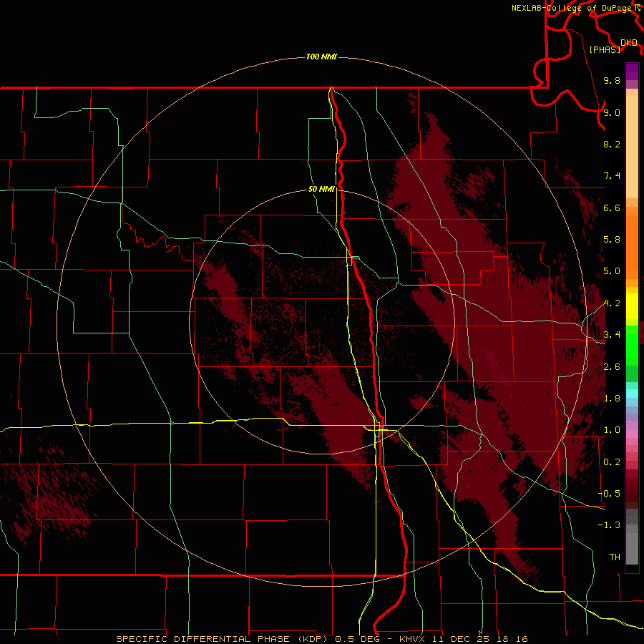This screenshot has height=644, width=644.
Task: Select the 1.8 value on the color scale
Action: (x=612, y=399)
